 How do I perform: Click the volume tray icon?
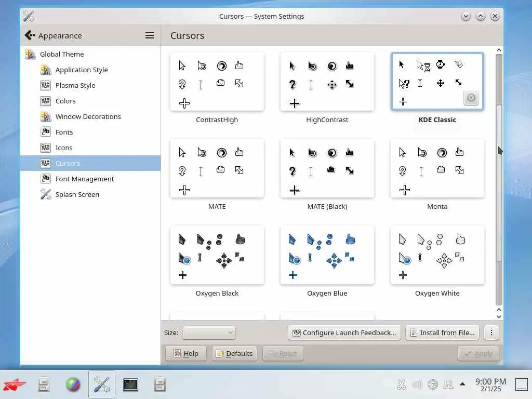(417, 384)
